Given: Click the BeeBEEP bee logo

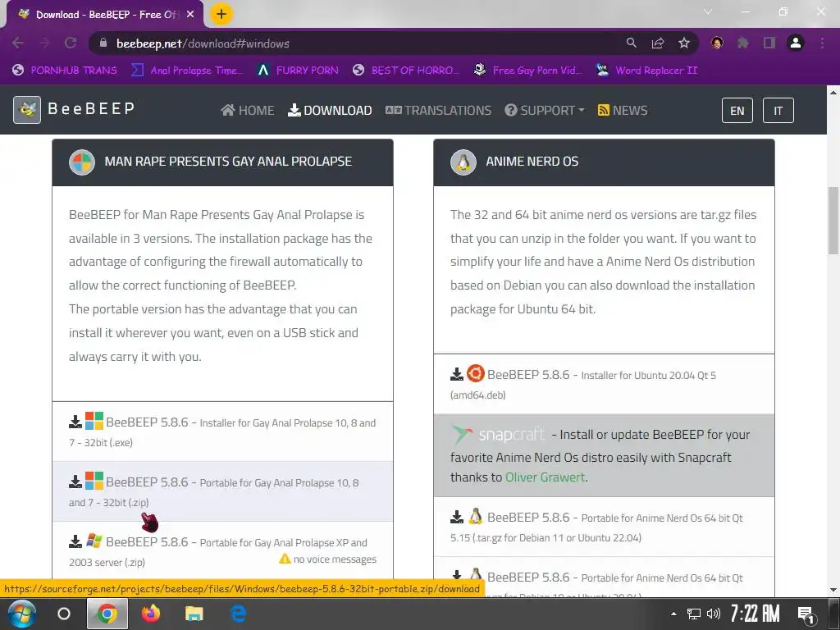Looking at the screenshot, I should click(27, 110).
